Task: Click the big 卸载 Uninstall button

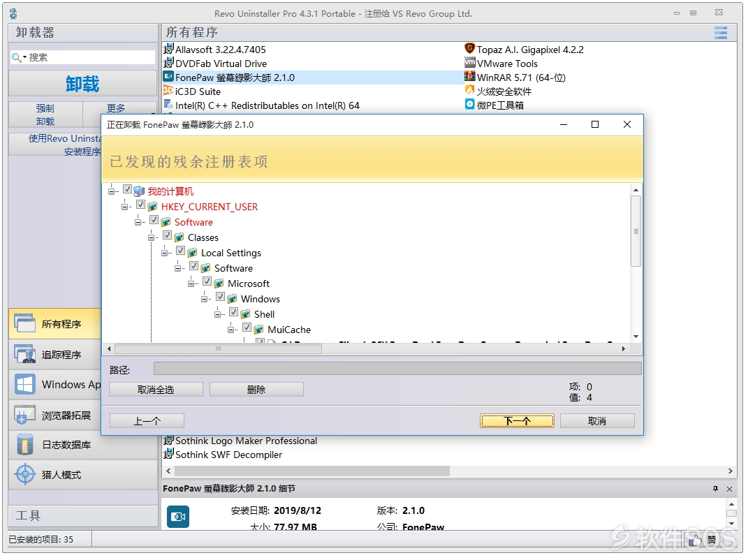Action: [82, 84]
